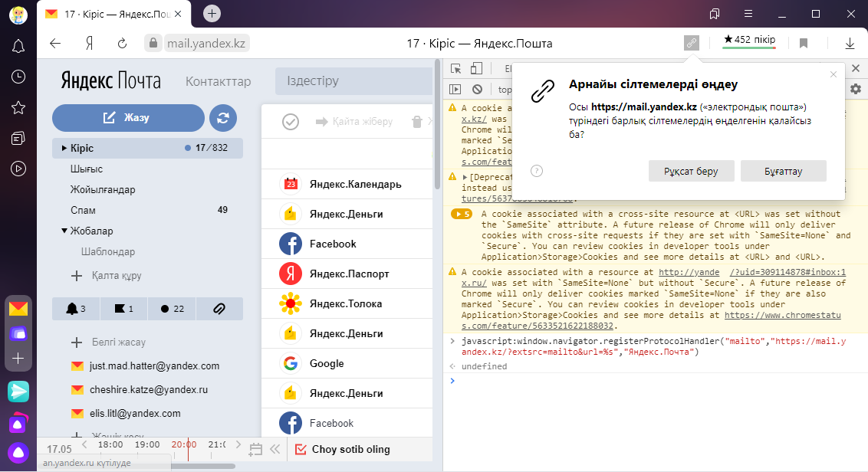Switch to cheshire.katze@yandex.ru mailbox
Image resolution: width=868 pixels, height=472 pixels.
coord(140,389)
